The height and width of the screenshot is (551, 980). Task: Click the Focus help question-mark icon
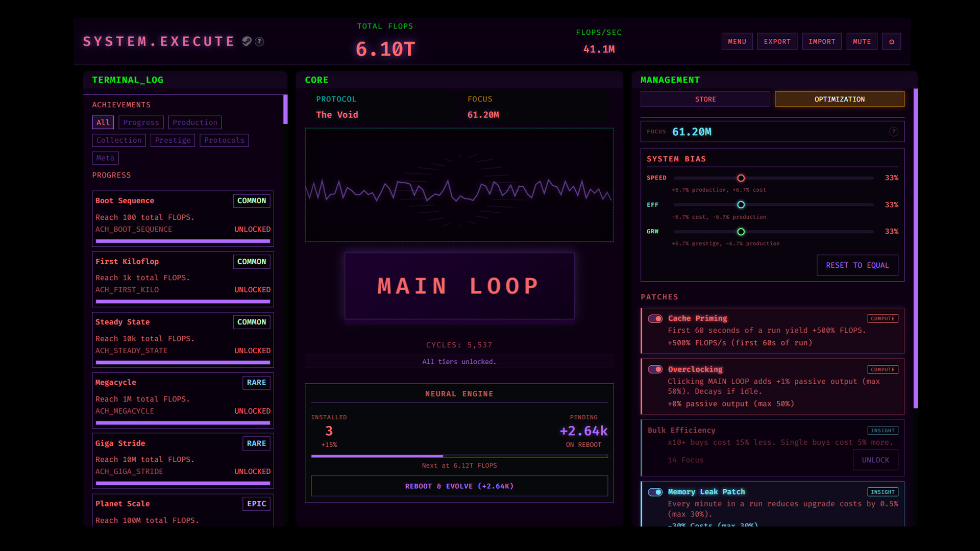tap(893, 132)
